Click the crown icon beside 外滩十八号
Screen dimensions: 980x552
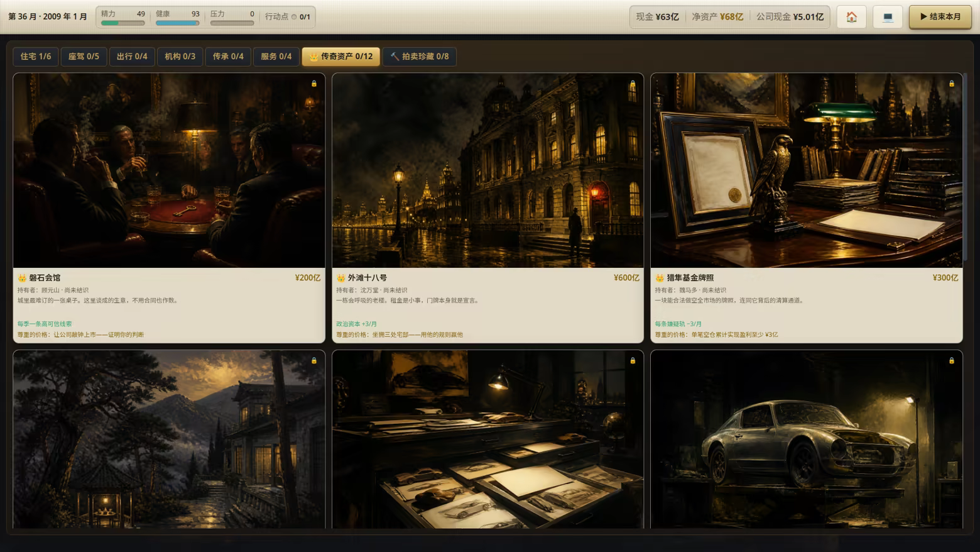pos(340,278)
